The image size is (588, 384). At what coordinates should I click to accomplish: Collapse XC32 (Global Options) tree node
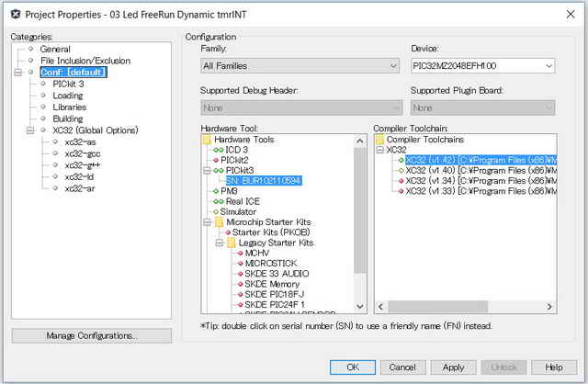click(30, 130)
